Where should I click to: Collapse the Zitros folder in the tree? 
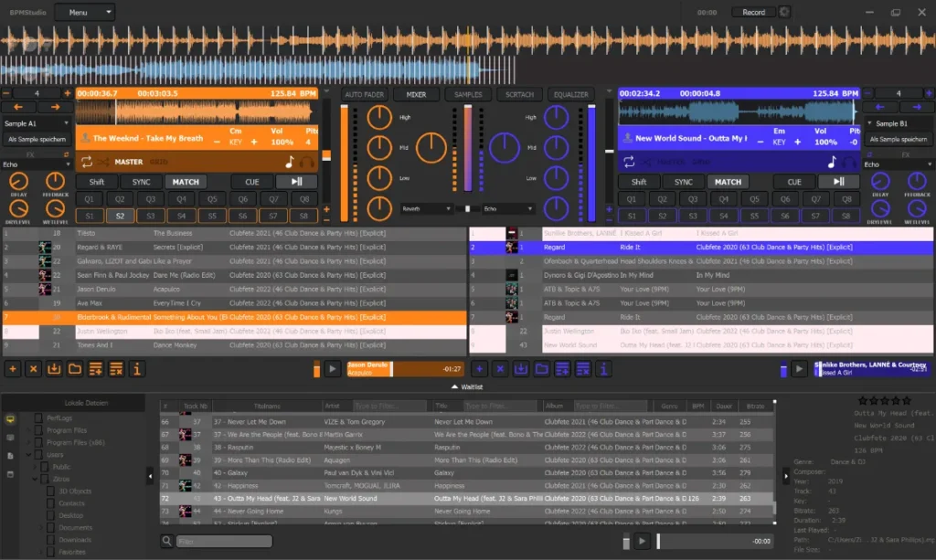(35, 479)
